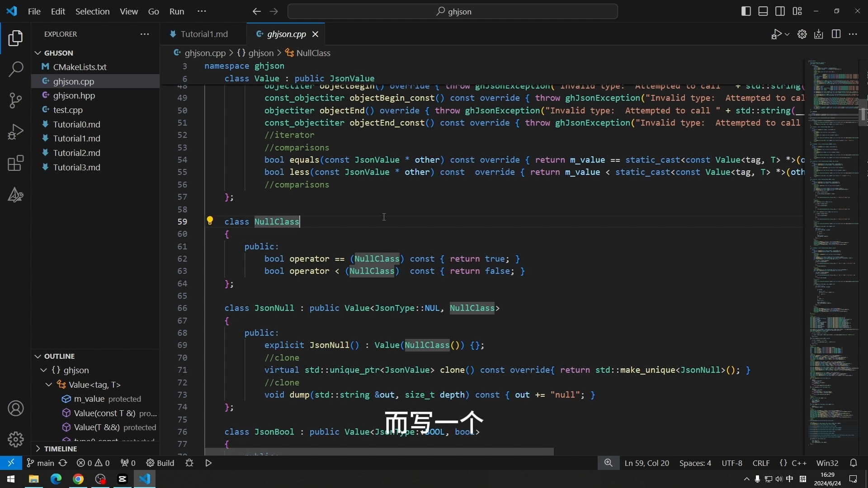
Task: Expand the TIMELINE section
Action: 38,449
